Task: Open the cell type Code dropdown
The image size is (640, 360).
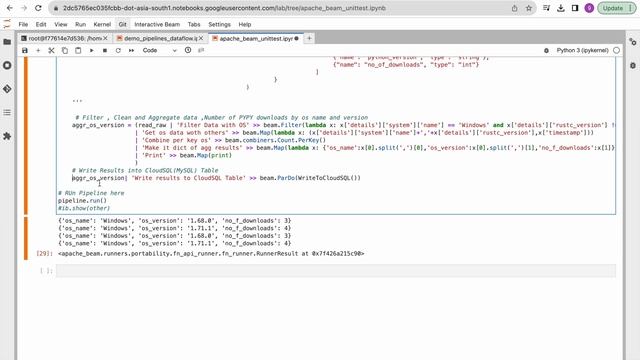Action: pyautogui.click(x=159, y=51)
